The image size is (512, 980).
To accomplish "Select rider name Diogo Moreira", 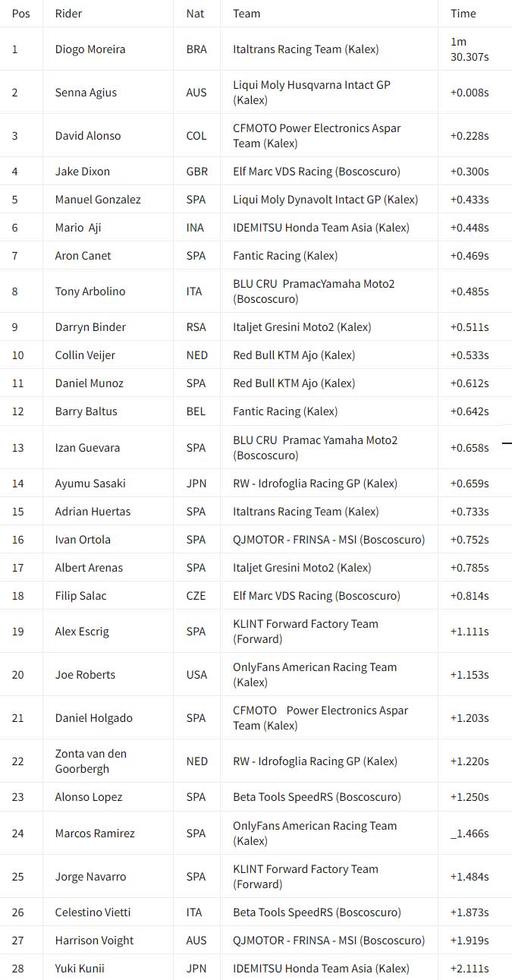I will [90, 49].
